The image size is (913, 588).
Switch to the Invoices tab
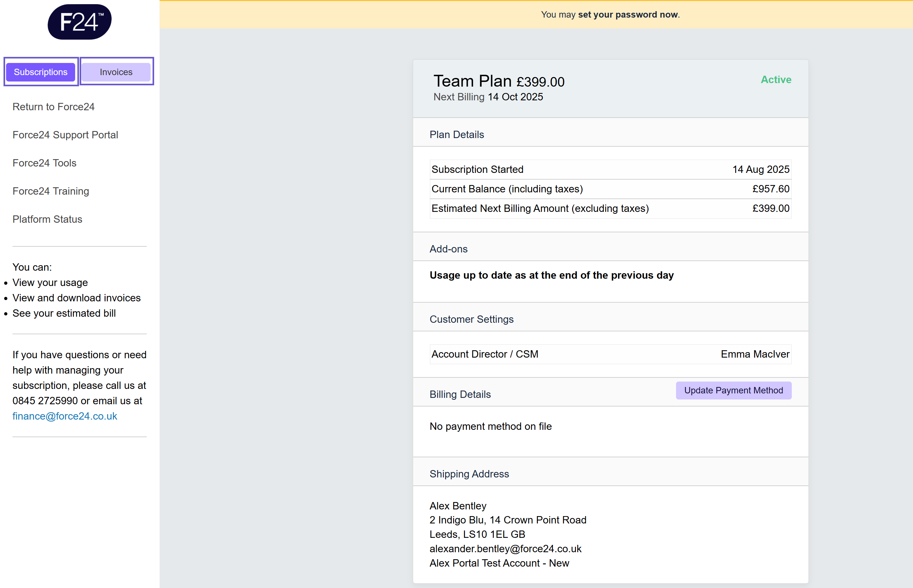click(x=116, y=72)
